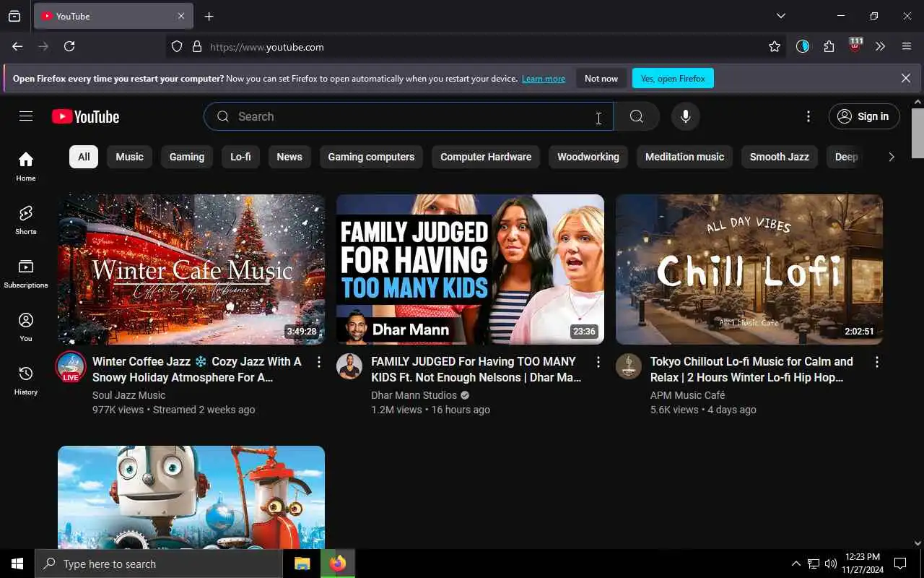Focus the YouTube search field
Screen dimensions: 924x578
click(x=409, y=116)
